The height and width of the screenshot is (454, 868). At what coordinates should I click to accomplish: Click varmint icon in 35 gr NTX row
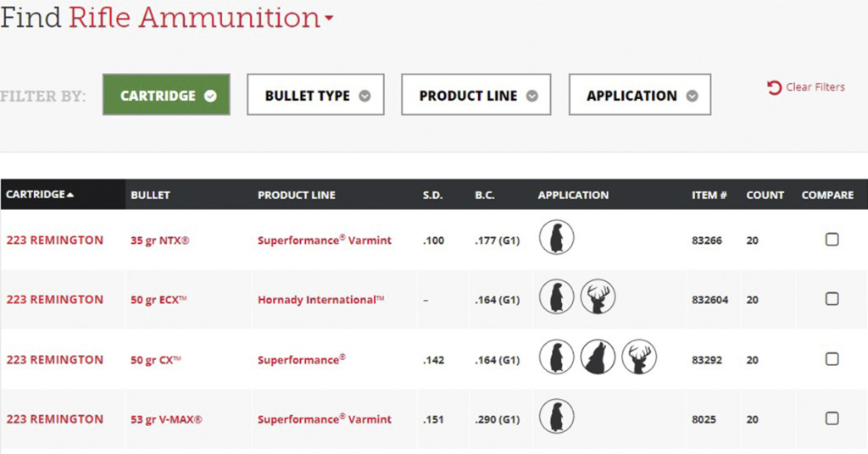(556, 239)
